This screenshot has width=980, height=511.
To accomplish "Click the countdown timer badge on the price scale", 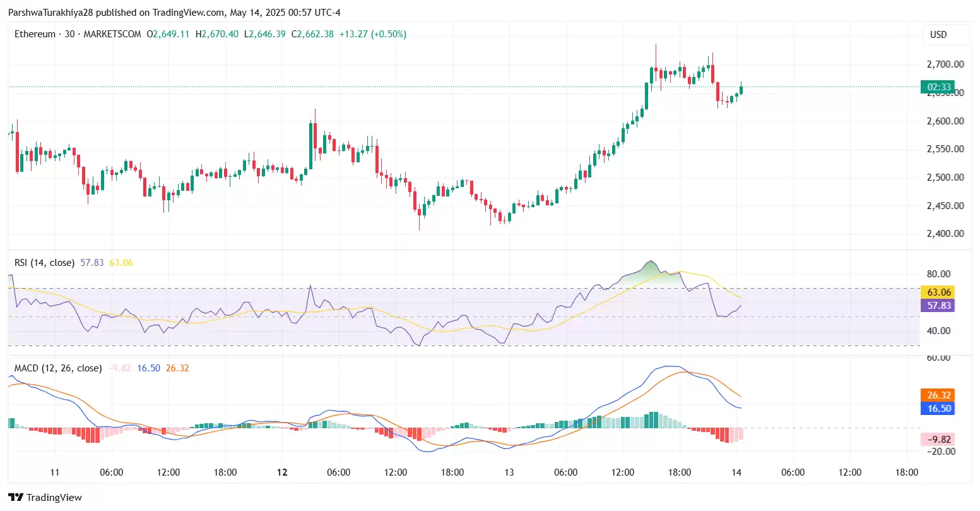I will [x=937, y=87].
